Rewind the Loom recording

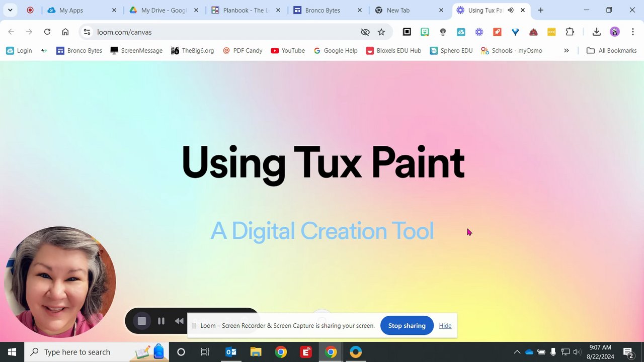click(179, 321)
